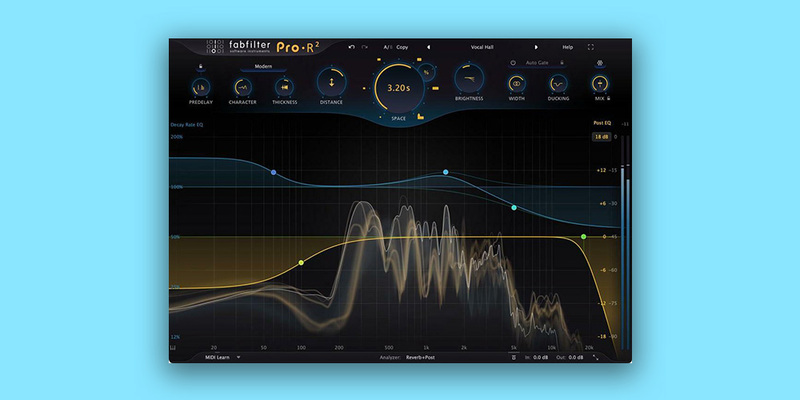Click the piano display icon at bottom-left

tap(173, 347)
